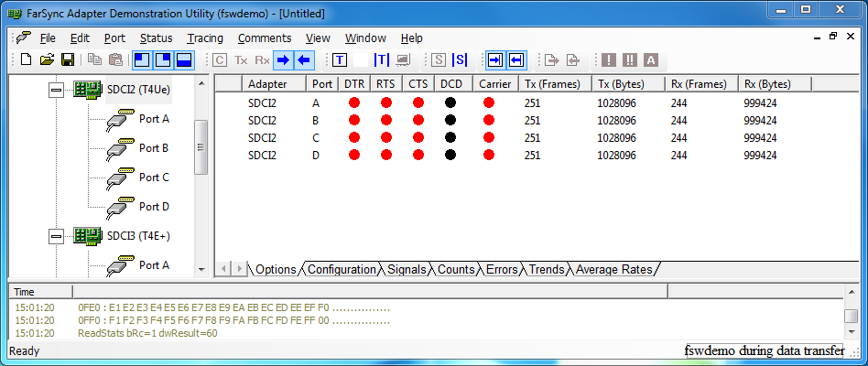Switch to the Signals tab
Viewport: 868px width, 366px height.
click(x=406, y=270)
